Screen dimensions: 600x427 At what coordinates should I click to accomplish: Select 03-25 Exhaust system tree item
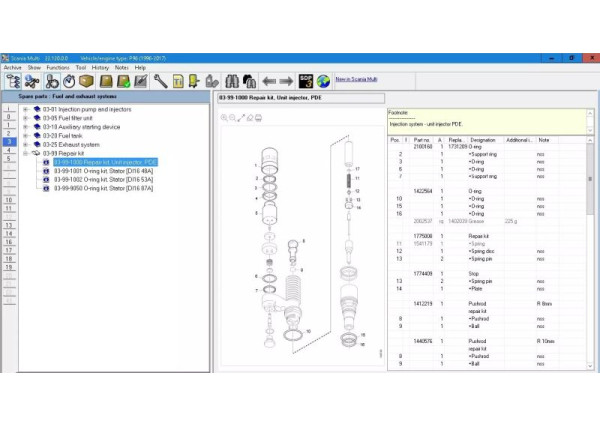coord(70,144)
